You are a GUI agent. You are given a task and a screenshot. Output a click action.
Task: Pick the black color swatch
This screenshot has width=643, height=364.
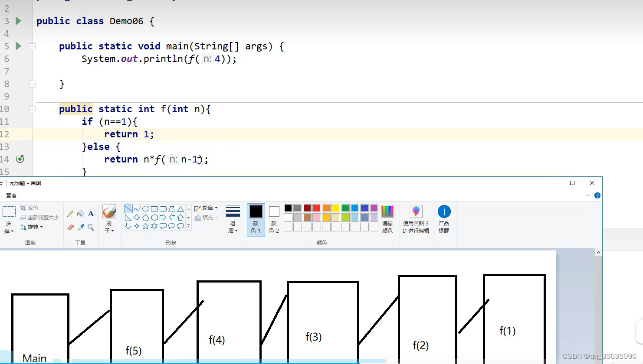pyautogui.click(x=288, y=208)
